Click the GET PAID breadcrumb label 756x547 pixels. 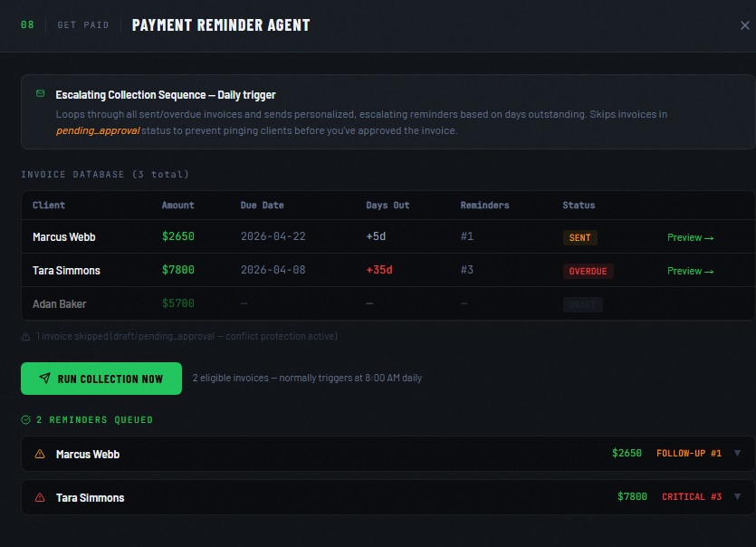[x=82, y=25]
